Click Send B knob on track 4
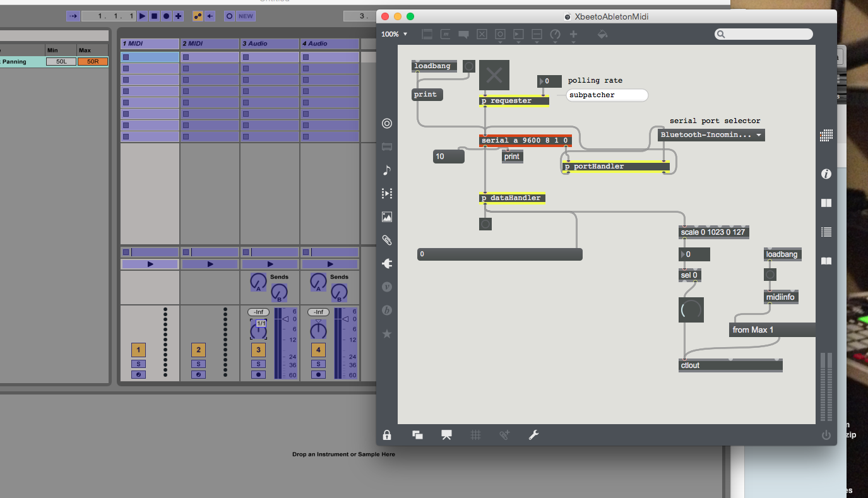The image size is (868, 498). (x=339, y=292)
